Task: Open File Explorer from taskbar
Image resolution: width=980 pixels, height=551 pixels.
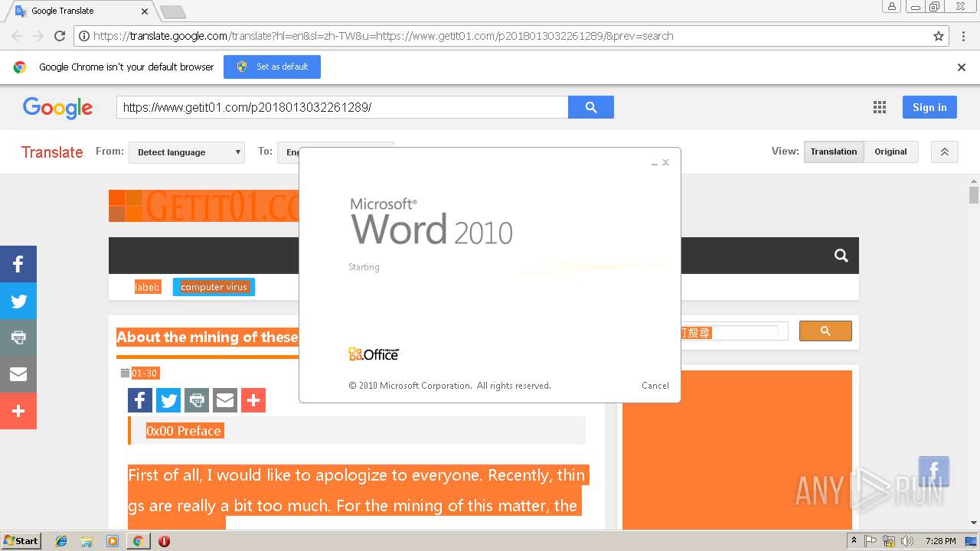Action: (x=87, y=541)
